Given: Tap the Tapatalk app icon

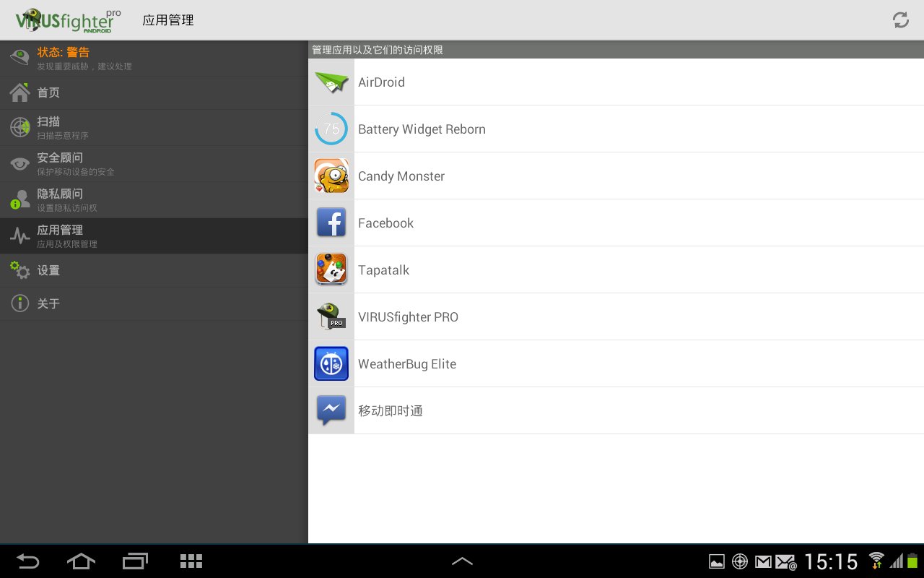Looking at the screenshot, I should click(331, 269).
